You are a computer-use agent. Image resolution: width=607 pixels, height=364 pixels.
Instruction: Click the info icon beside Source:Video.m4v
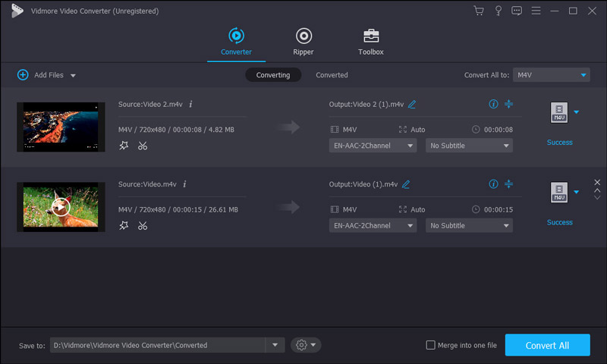tap(184, 184)
